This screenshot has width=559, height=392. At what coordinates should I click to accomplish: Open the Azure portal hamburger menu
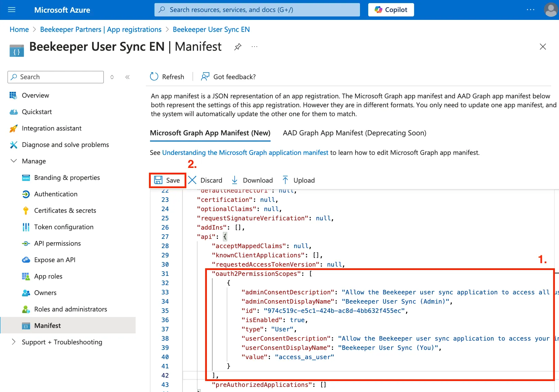[12, 10]
